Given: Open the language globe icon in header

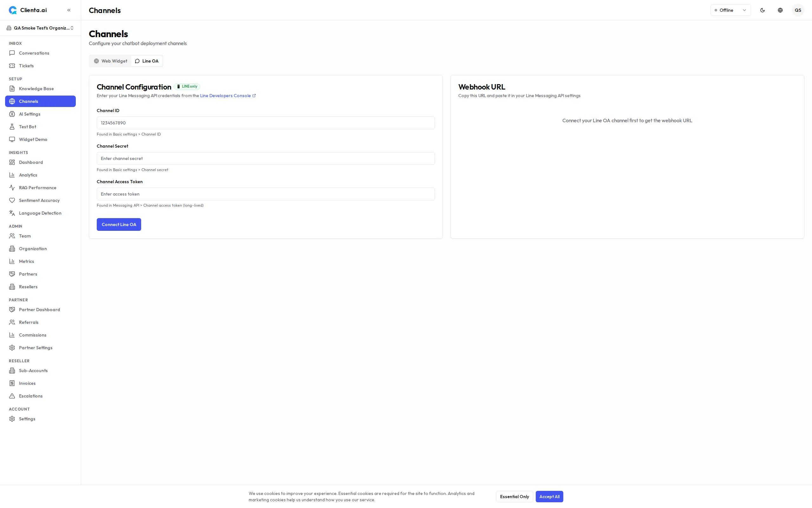Looking at the screenshot, I should pos(780,10).
